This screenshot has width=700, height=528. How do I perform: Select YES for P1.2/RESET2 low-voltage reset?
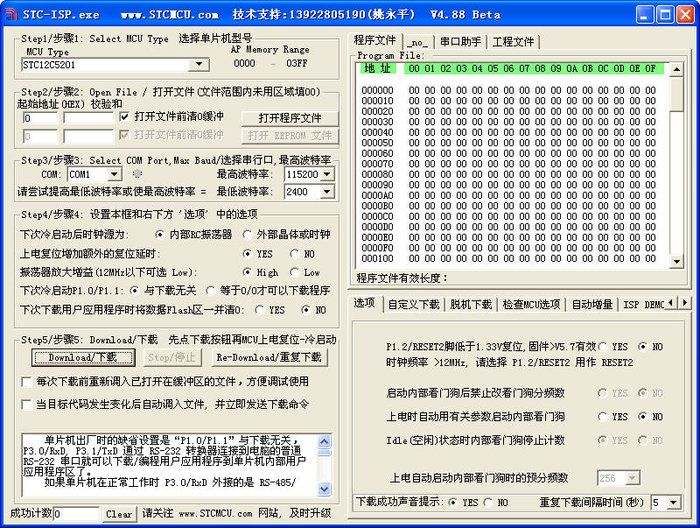(602, 346)
